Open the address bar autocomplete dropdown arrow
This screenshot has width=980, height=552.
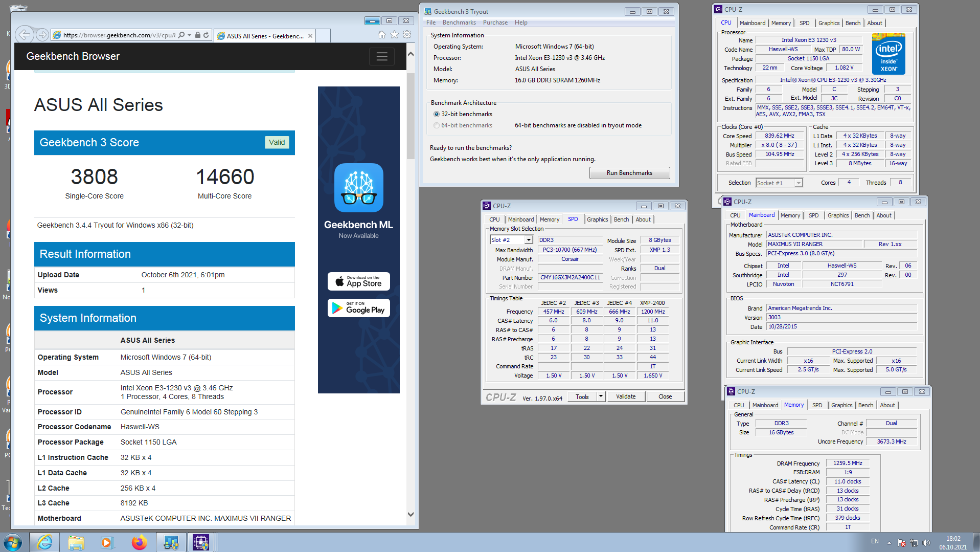coord(189,35)
